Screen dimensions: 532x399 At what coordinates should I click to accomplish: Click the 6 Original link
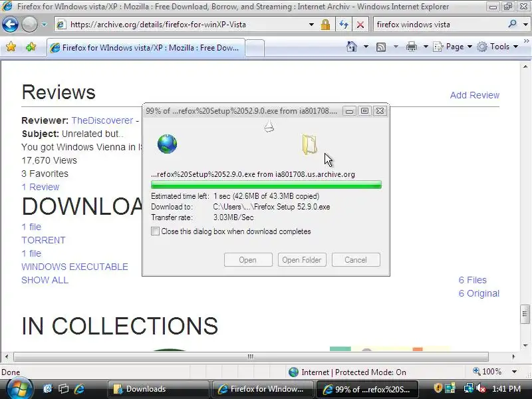point(479,293)
